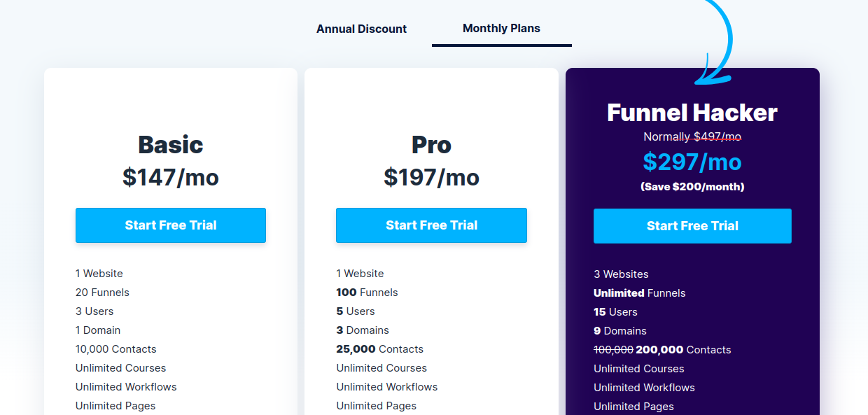The image size is (868, 415).
Task: Click the $297/mo discounted price
Action: pos(692,162)
